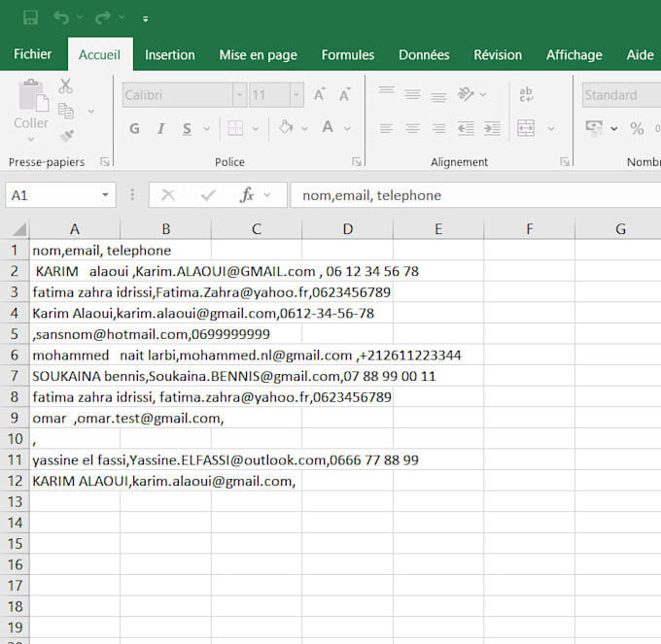Click the Font color A icon
The image size is (661, 644).
click(328, 127)
